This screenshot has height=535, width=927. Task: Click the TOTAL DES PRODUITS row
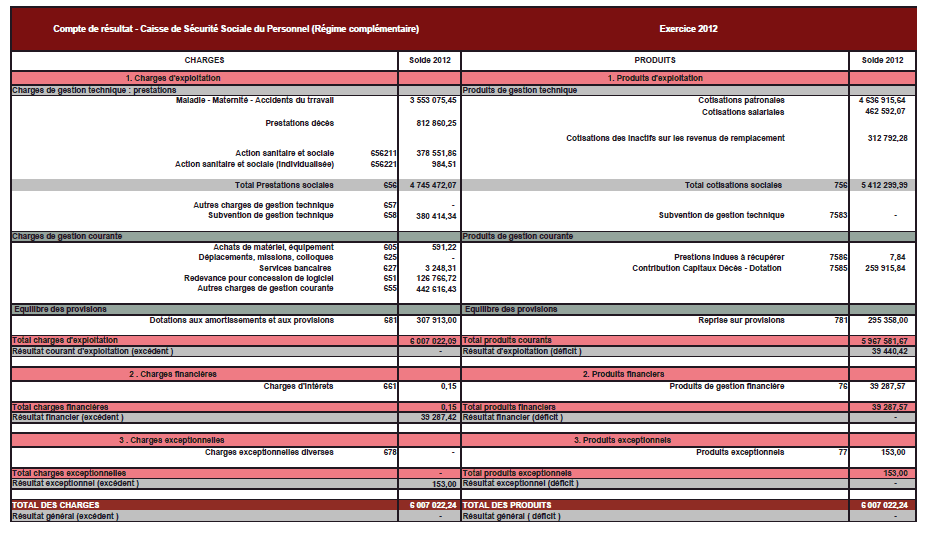click(x=655, y=506)
